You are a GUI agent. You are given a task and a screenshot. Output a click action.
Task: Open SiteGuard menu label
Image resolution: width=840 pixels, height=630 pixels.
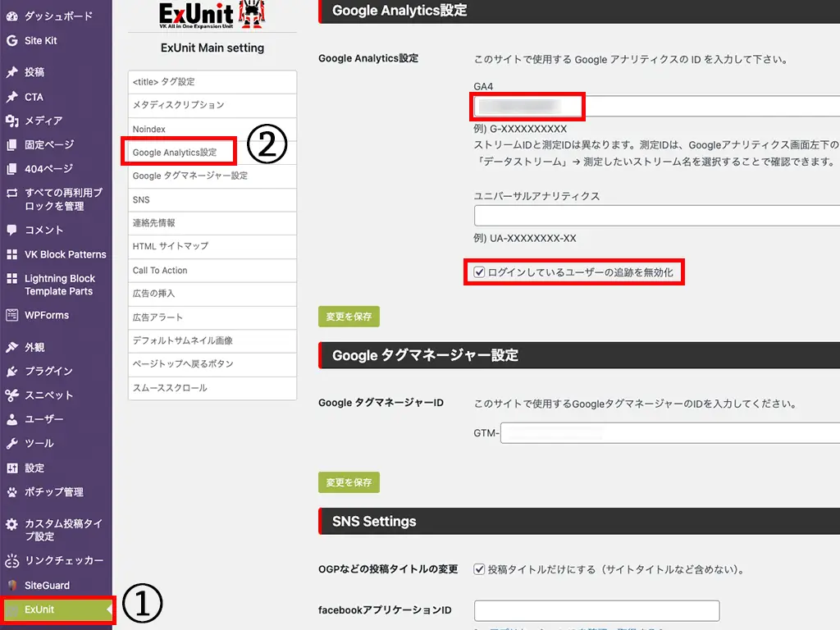click(47, 585)
